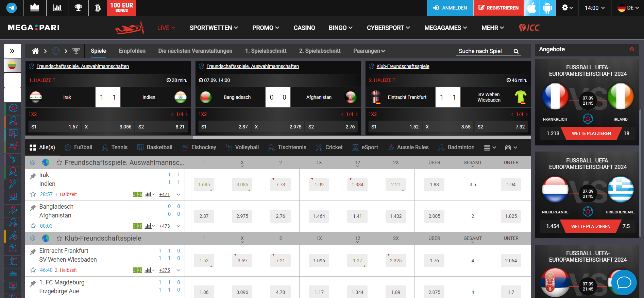Switch to the 1. Spielabschnitt tab
644x298 pixels.
[266, 51]
